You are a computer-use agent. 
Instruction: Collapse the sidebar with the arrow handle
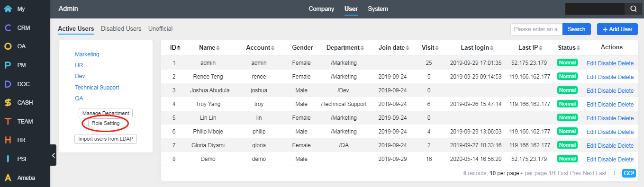click(x=53, y=155)
